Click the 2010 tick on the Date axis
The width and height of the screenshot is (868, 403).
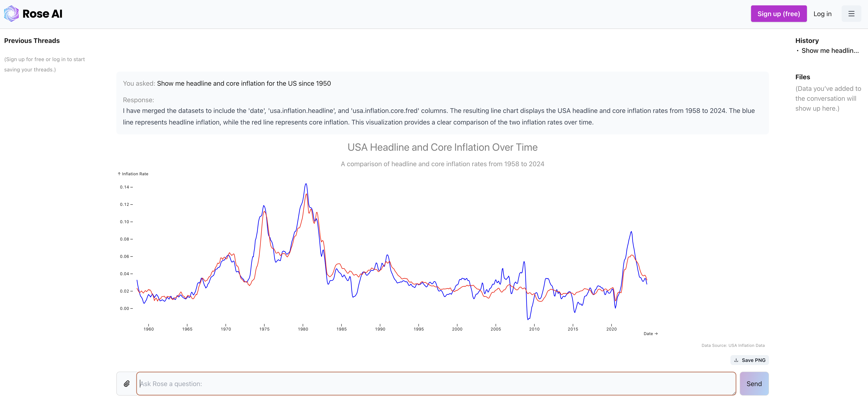pos(534,329)
